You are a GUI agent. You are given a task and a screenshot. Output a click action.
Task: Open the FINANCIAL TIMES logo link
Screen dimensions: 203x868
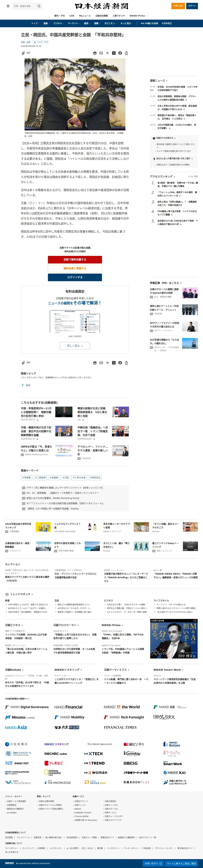120,728
